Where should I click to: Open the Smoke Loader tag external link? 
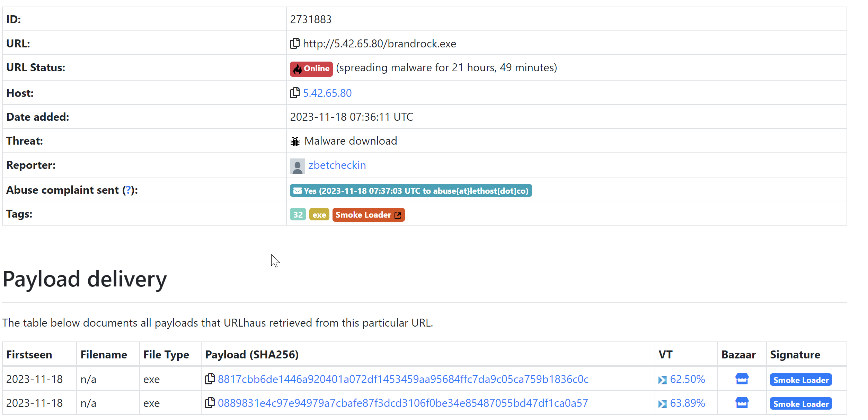point(368,215)
